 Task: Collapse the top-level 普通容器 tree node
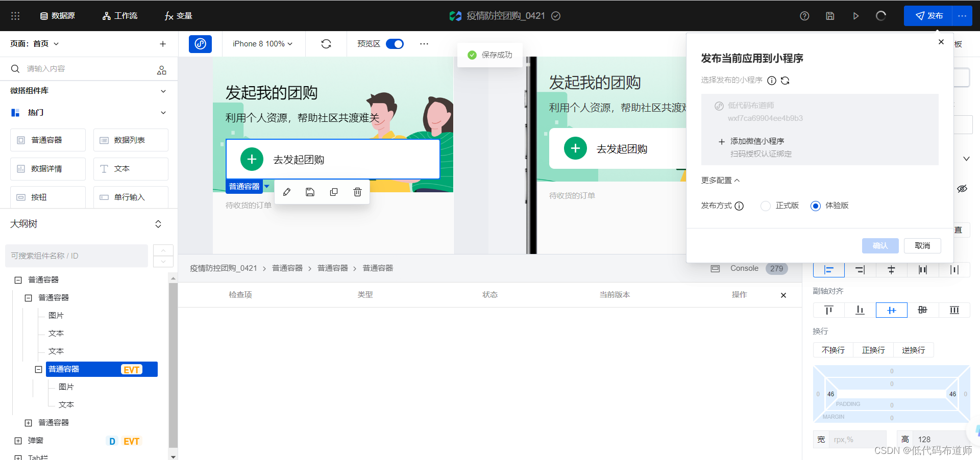point(18,280)
